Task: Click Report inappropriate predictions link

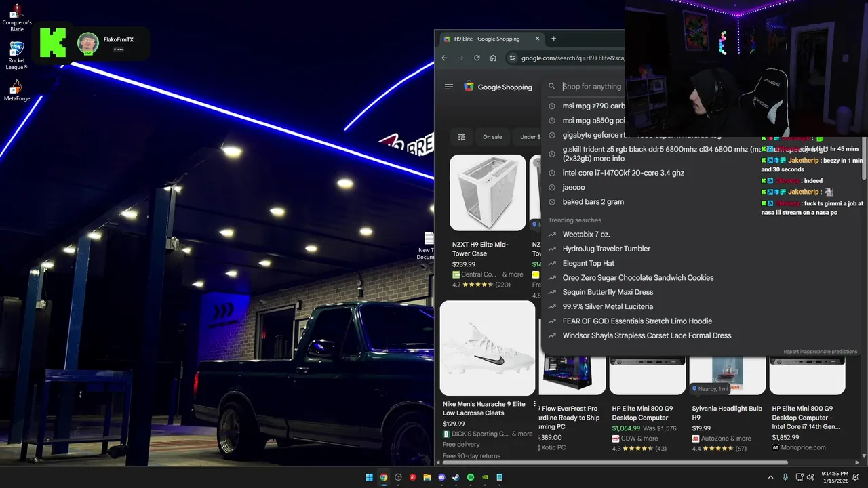Action: (821, 352)
